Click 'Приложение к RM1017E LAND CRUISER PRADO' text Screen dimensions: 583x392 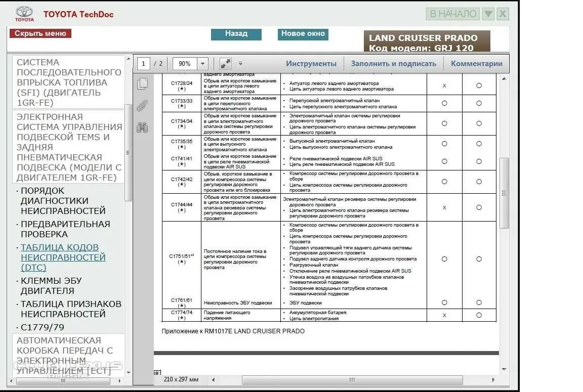tap(233, 331)
